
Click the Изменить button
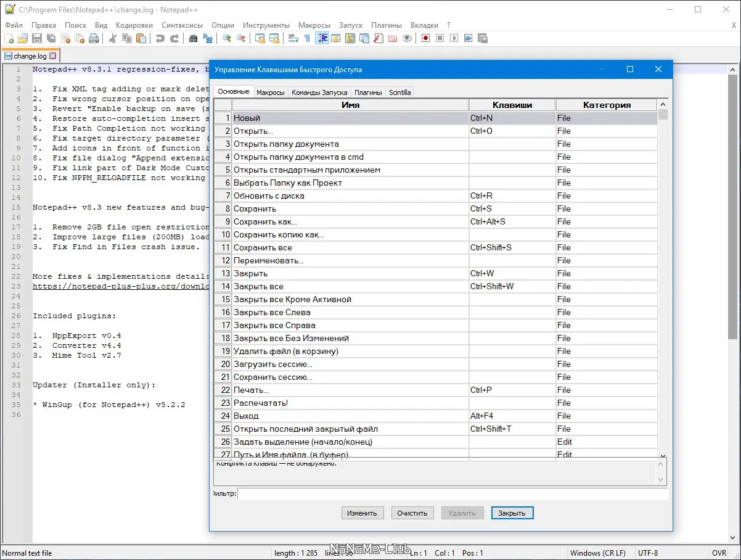tap(362, 513)
